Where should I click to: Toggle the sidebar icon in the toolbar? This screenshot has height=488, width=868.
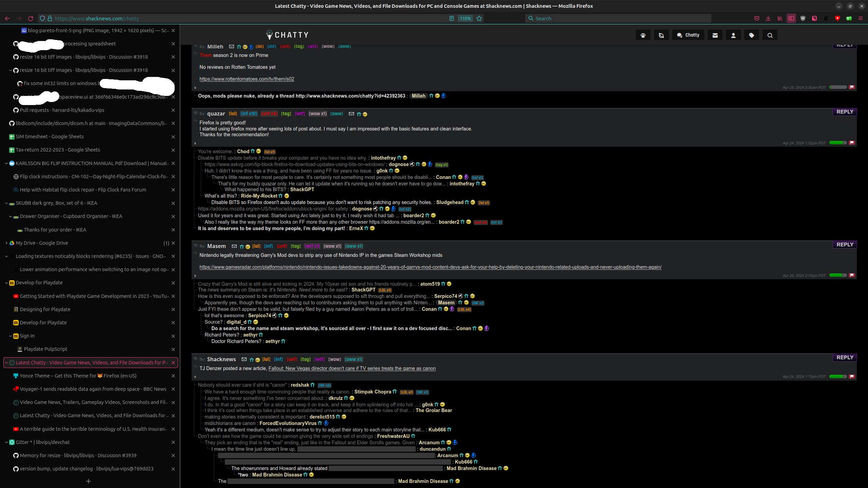pos(791,18)
